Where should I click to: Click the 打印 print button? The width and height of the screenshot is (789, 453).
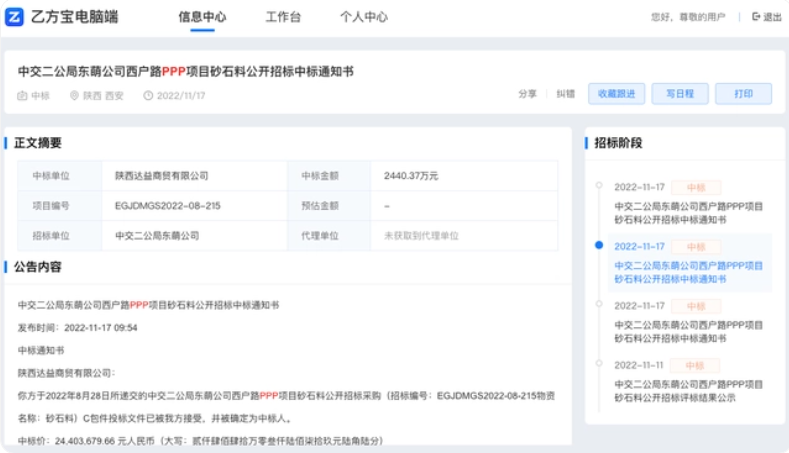pyautogui.click(x=743, y=94)
